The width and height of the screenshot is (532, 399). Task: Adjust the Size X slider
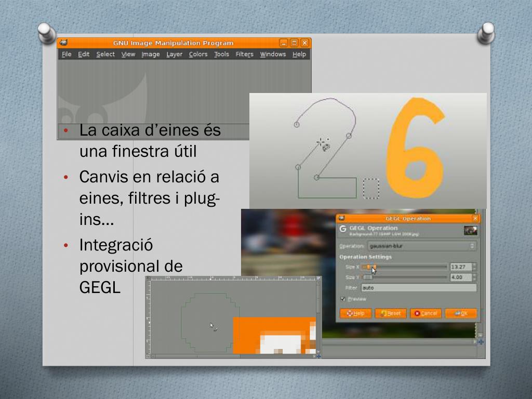404,267
